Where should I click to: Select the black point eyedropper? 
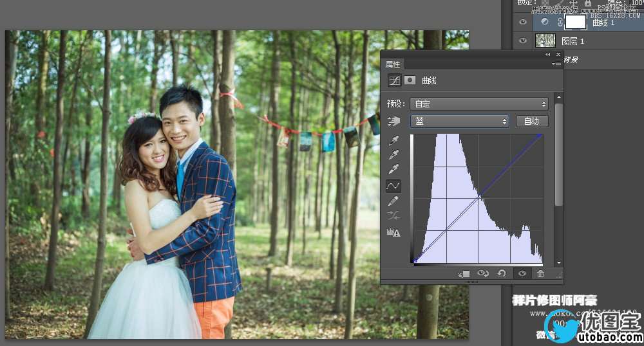click(393, 141)
